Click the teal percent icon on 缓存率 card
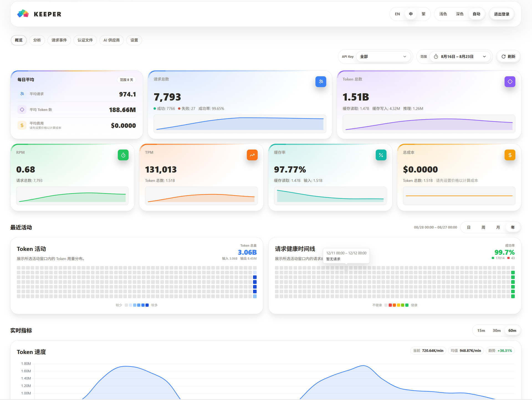The image size is (532, 400). (x=381, y=155)
